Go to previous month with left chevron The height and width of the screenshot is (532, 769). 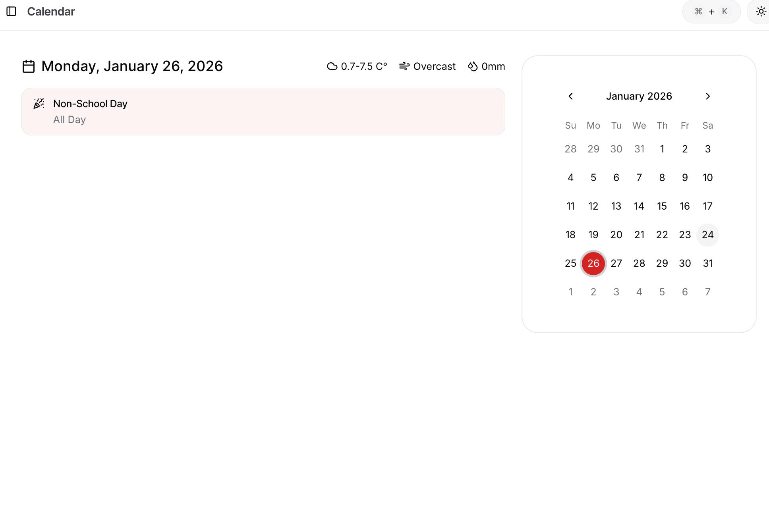(x=570, y=96)
